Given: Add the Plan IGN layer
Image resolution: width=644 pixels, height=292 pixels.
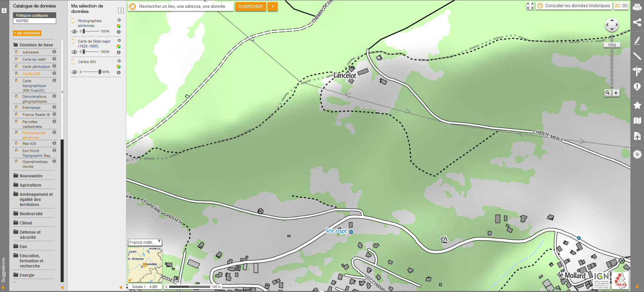Looking at the screenshot, I should tap(17, 144).
